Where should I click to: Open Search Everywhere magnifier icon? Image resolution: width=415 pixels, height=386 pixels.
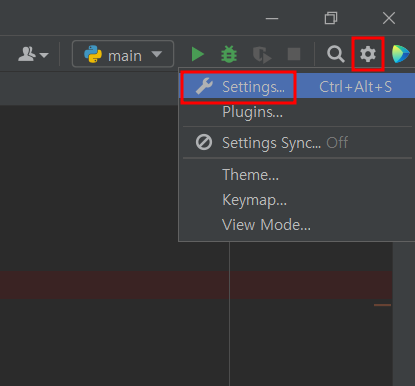pos(335,54)
